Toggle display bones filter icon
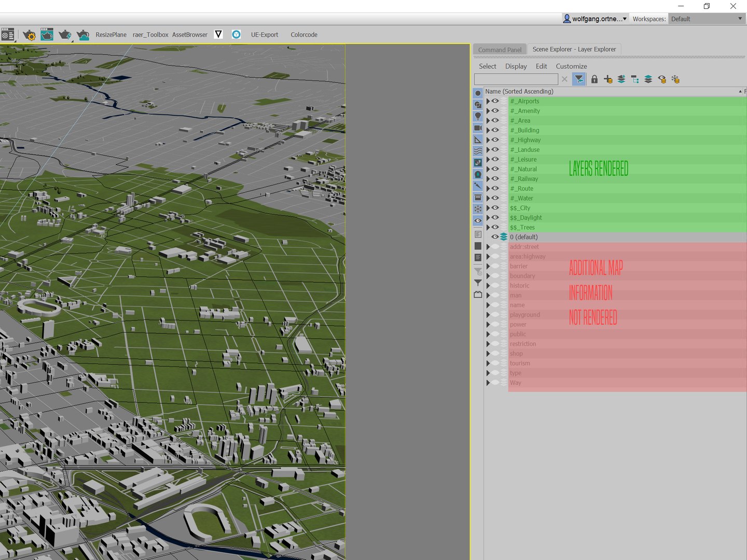 point(478,186)
